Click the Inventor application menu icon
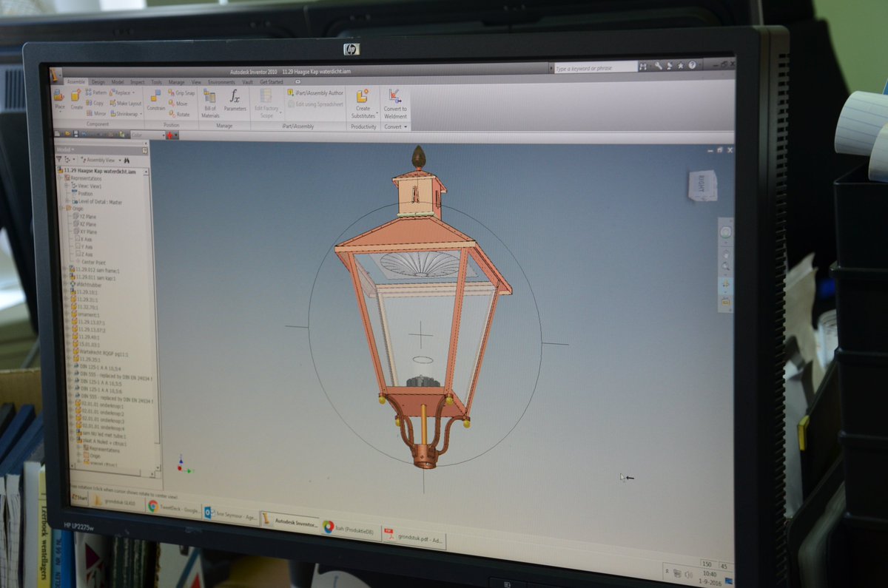 tap(56, 74)
